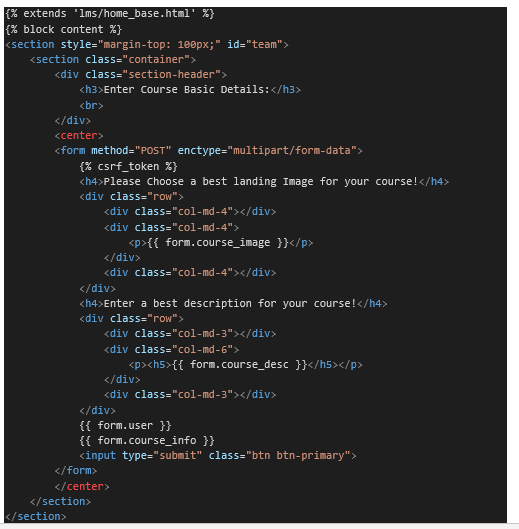Click the form.course_desc template variable
The image size is (519, 529).
239,364
